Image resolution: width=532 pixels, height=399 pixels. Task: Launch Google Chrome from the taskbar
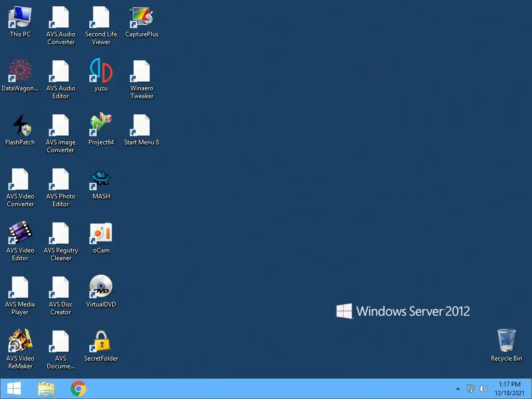tap(78, 389)
